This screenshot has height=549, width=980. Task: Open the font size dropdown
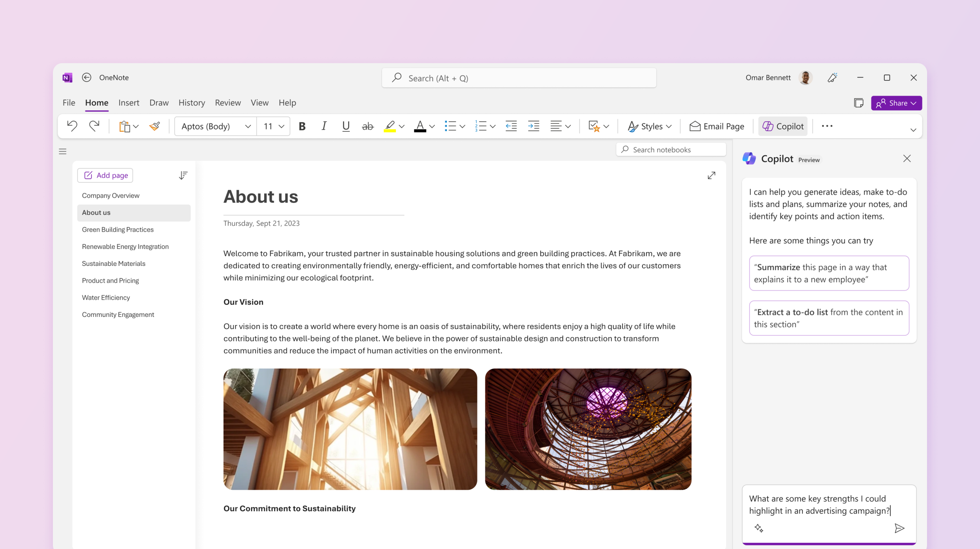[x=281, y=126]
